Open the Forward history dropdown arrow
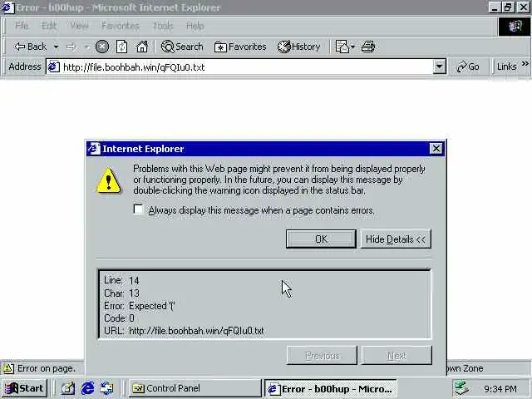The image size is (532, 399). click(x=86, y=47)
